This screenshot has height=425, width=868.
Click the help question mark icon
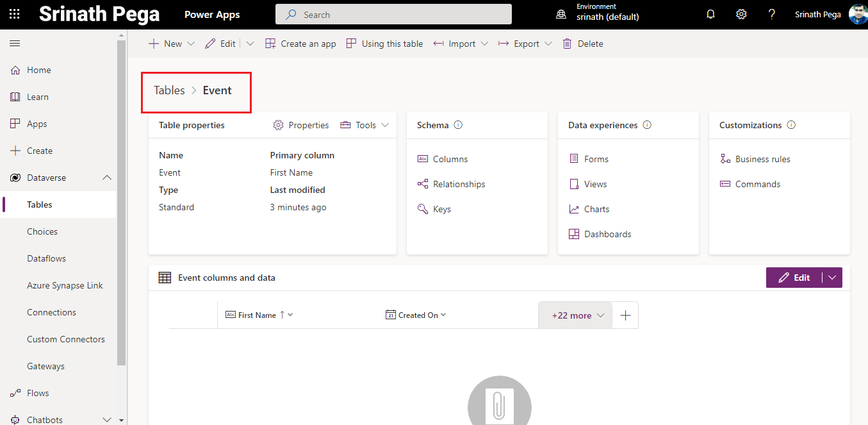772,14
